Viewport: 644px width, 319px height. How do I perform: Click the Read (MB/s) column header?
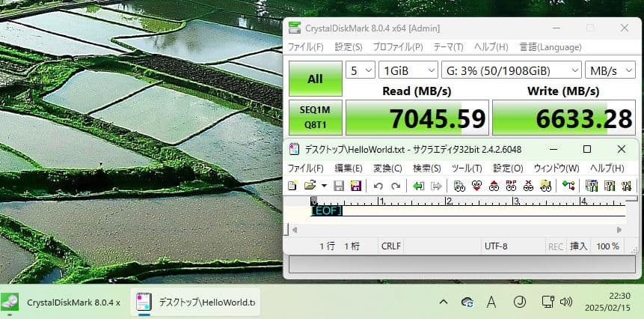[417, 91]
